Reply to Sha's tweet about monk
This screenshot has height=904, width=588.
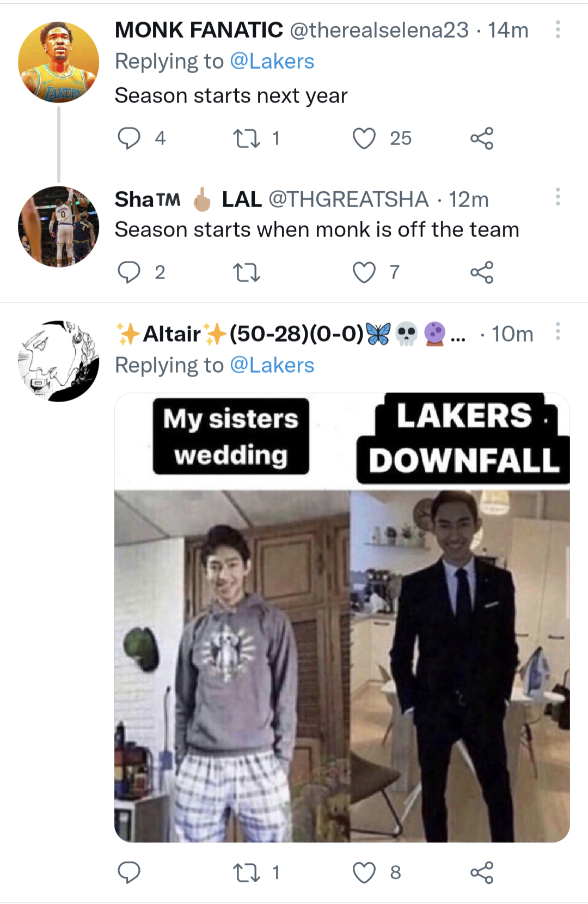129,272
